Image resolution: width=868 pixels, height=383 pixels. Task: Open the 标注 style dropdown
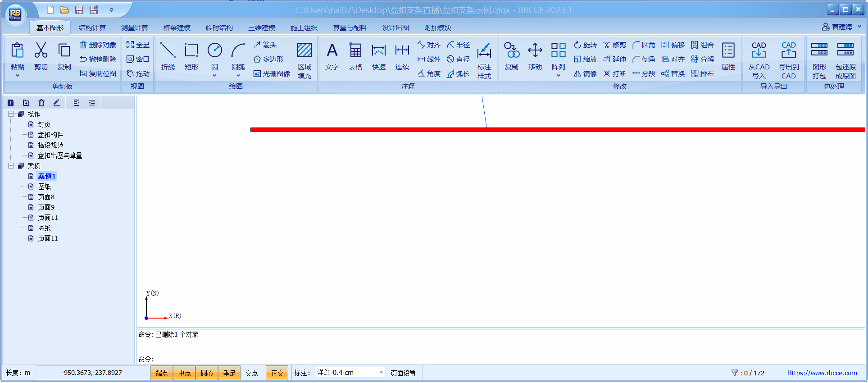[x=381, y=373]
